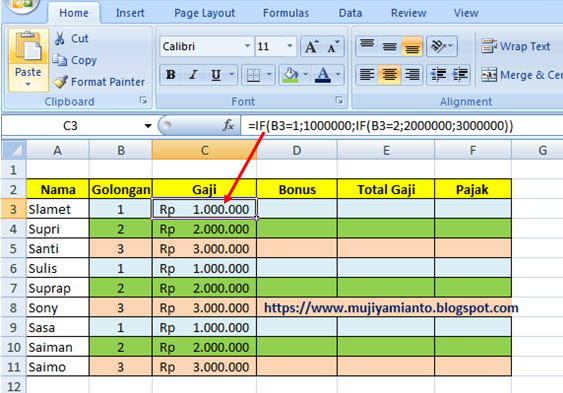This screenshot has width=563, height=393.
Task: Click the Copy icon
Action: (x=60, y=60)
